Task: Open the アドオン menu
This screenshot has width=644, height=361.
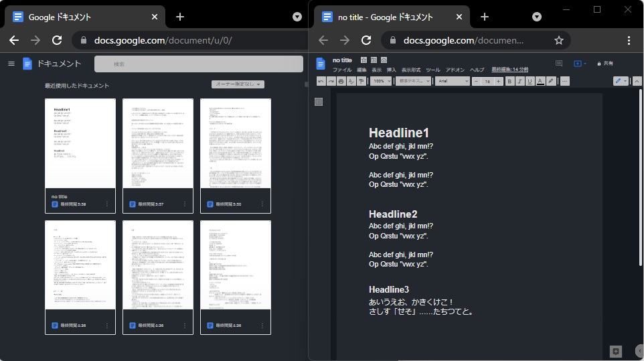Action: (x=455, y=70)
